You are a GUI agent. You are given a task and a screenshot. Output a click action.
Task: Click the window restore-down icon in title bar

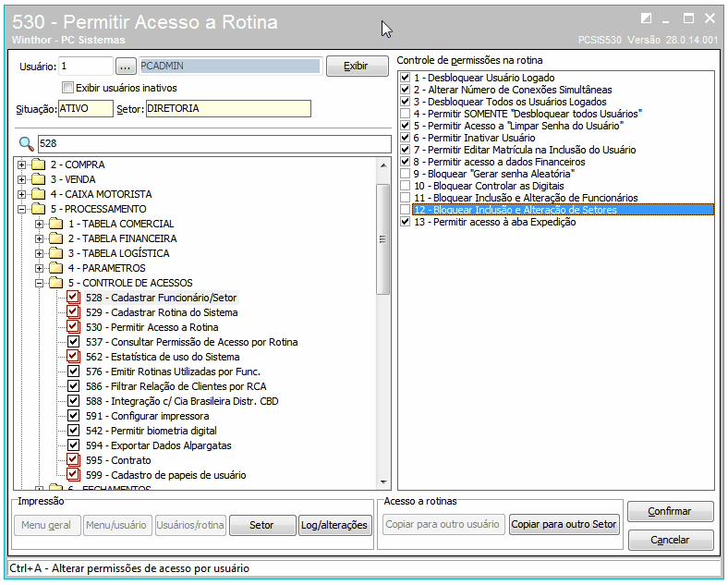tap(646, 18)
